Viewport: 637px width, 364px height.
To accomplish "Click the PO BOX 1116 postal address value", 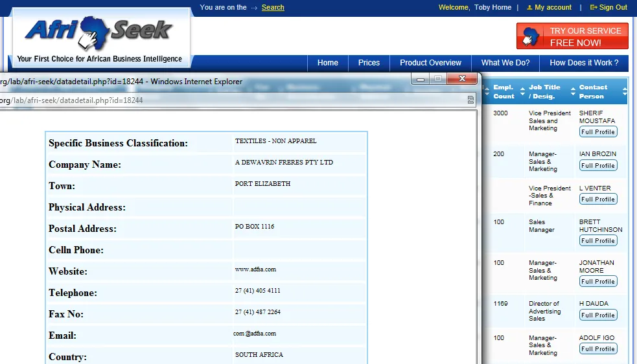I will coord(254,226).
